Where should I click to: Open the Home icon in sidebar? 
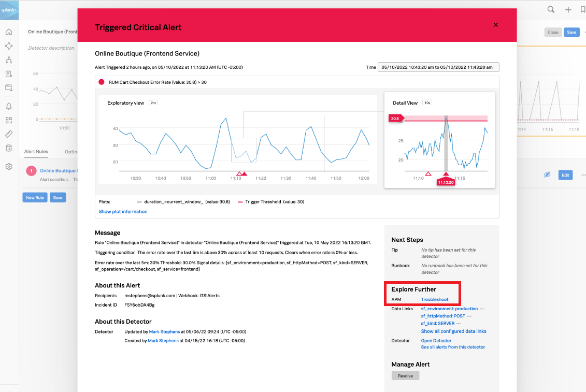pos(9,32)
